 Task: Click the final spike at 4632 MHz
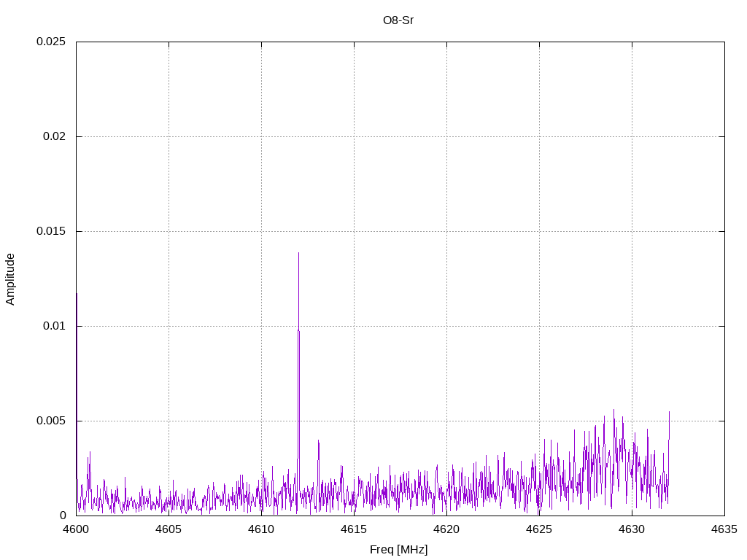click(670, 412)
